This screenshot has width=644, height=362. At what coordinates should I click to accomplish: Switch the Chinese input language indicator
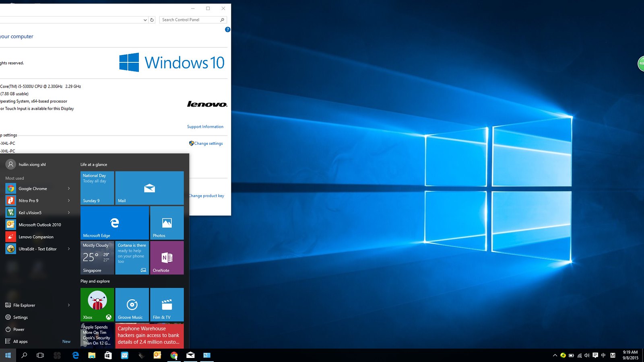click(x=603, y=355)
